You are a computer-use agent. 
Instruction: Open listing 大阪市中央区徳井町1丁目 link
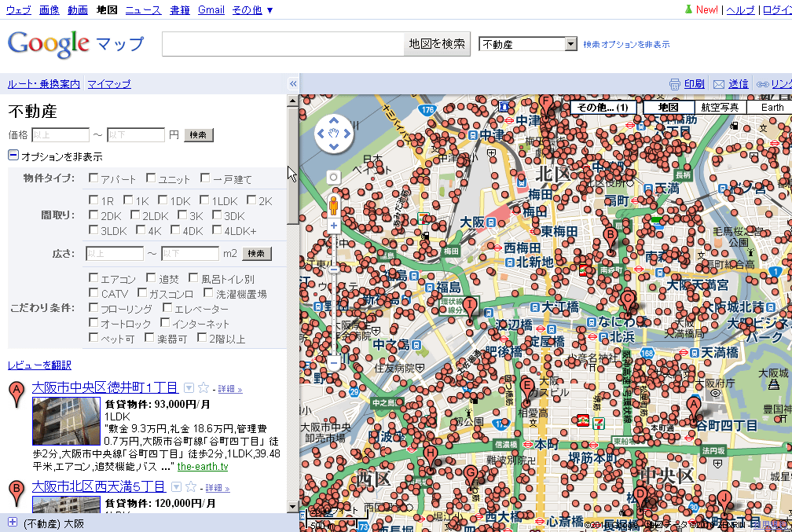pos(104,387)
